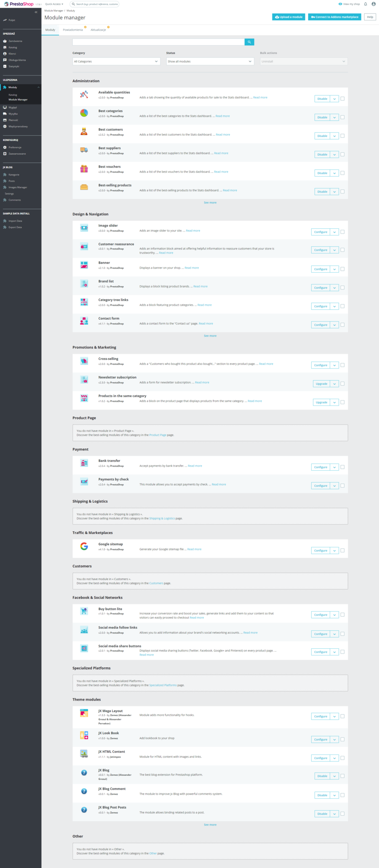Open the notifications bell icon
This screenshot has height=868, width=379.
point(365,4)
